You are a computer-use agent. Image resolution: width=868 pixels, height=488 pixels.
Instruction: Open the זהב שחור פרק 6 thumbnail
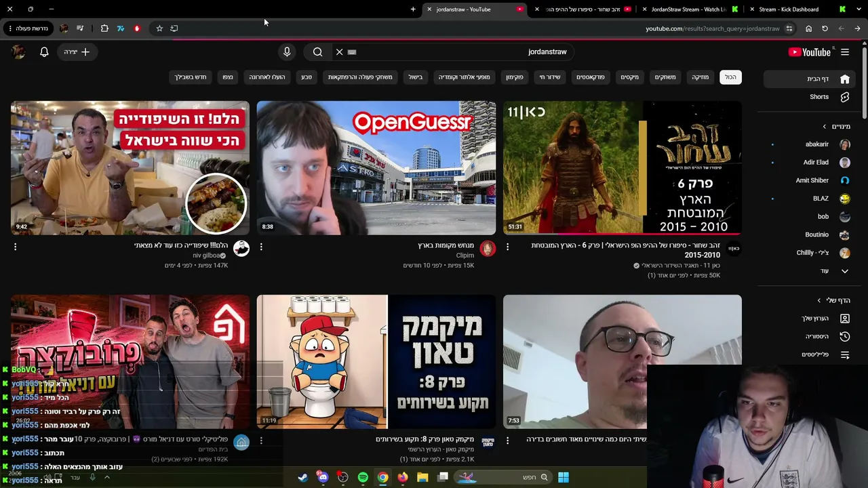[x=622, y=168]
